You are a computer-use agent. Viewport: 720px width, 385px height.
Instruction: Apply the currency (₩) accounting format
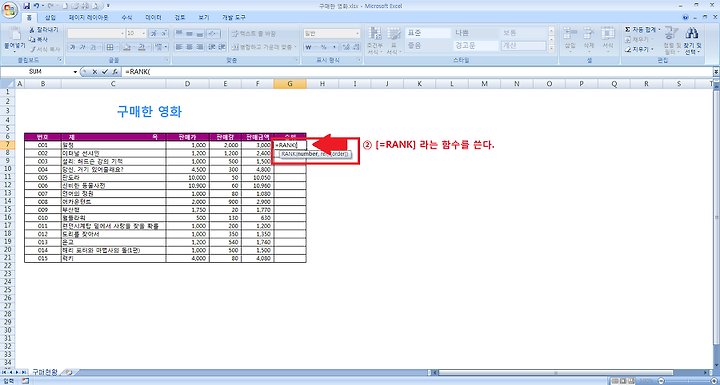[309, 47]
